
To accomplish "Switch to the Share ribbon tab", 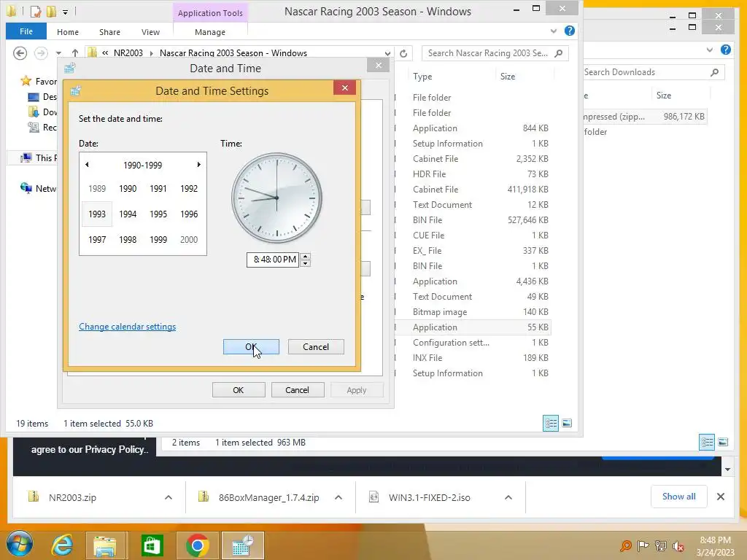I will 109,32.
